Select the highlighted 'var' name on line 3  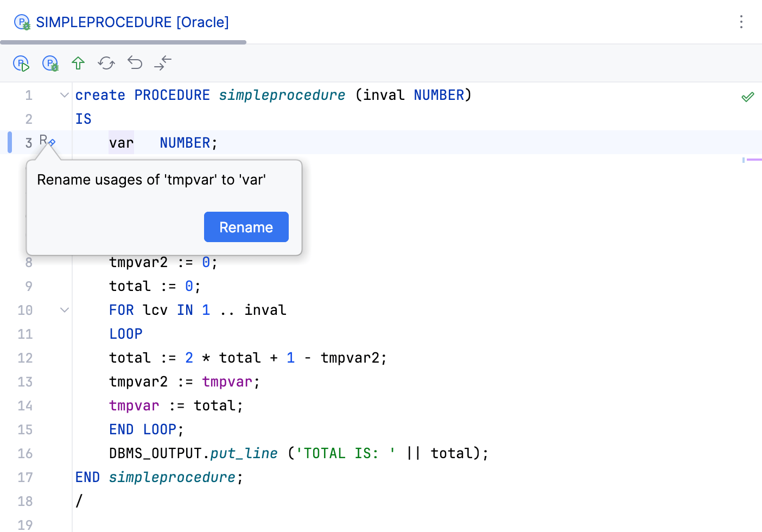pos(120,142)
